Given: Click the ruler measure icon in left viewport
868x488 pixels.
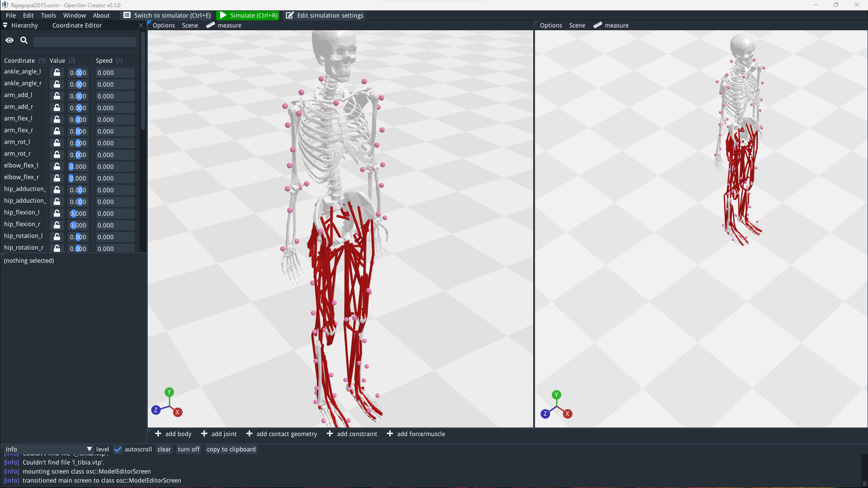Looking at the screenshot, I should [x=211, y=25].
